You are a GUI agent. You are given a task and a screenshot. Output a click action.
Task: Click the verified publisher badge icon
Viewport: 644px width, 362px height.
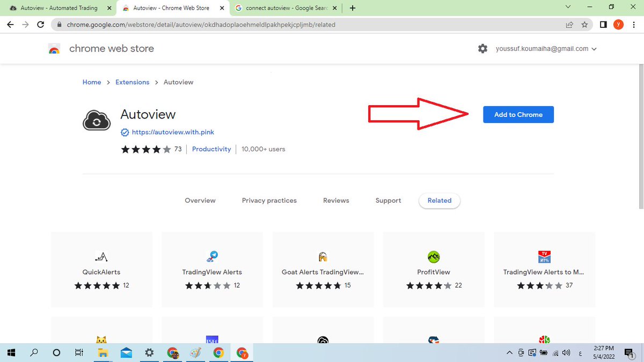click(125, 132)
